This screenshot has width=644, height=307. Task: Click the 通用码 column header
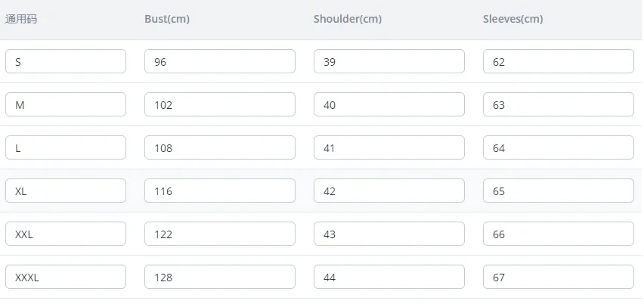pyautogui.click(x=21, y=19)
